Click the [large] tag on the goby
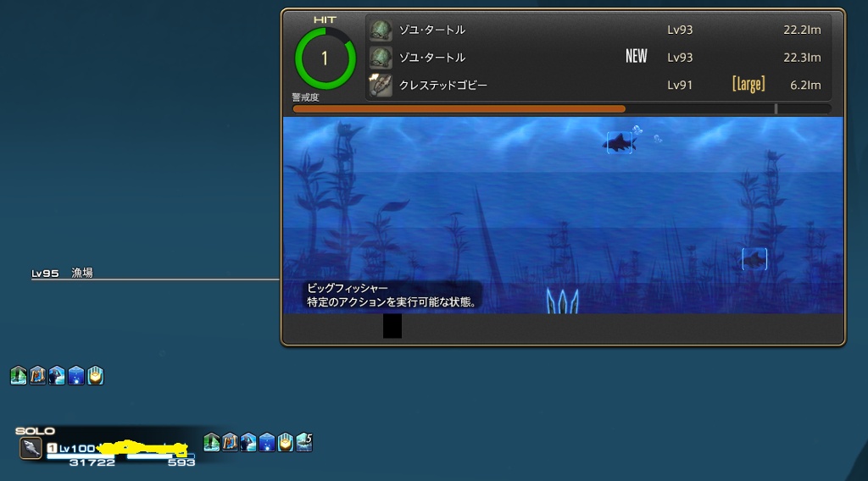 pos(749,85)
